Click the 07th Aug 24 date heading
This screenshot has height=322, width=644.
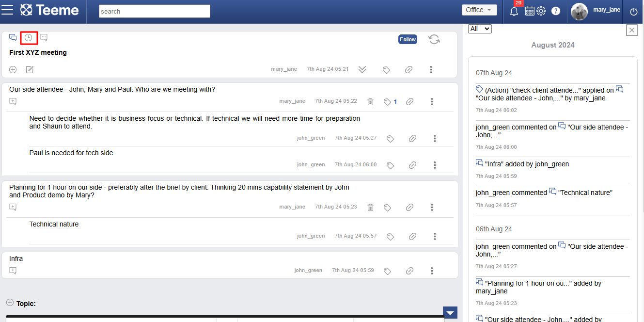click(x=494, y=73)
